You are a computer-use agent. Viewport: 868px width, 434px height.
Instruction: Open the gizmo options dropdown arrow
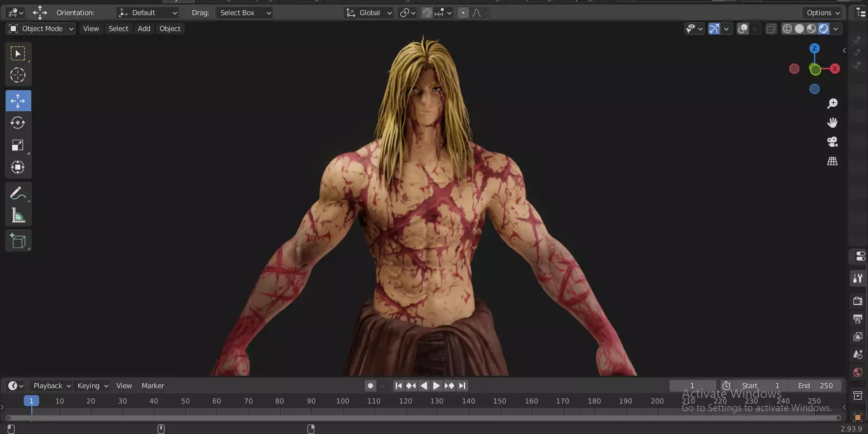coord(727,29)
